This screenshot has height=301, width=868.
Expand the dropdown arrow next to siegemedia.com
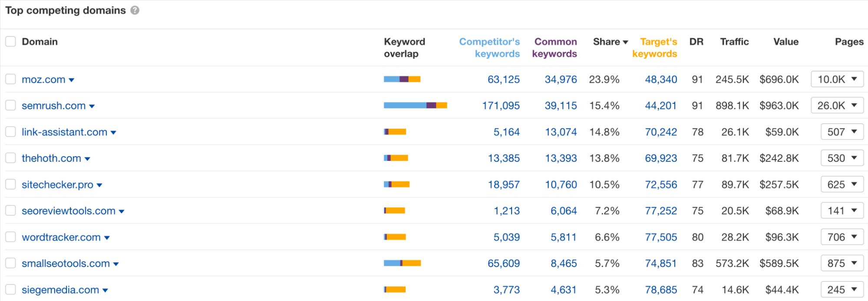tap(105, 291)
